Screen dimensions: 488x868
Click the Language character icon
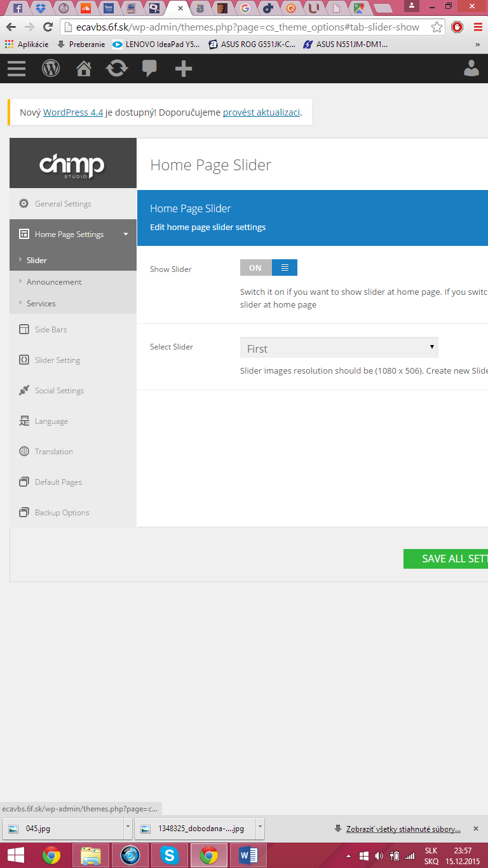(x=24, y=421)
